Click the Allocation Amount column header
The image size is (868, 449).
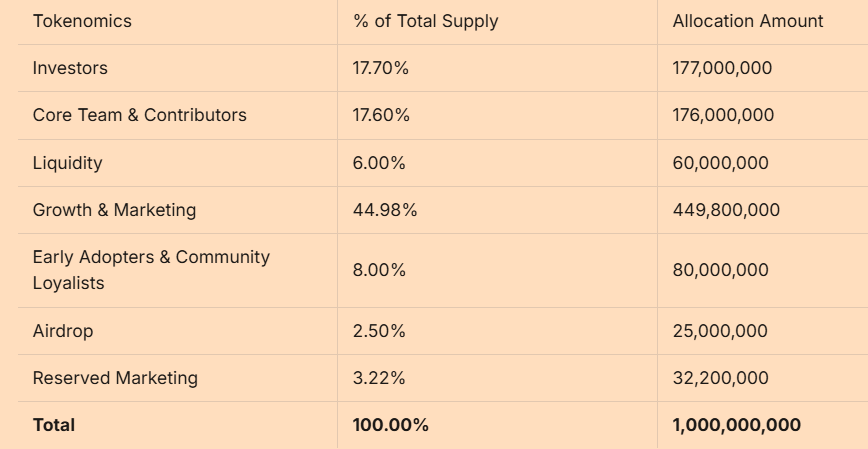pyautogui.click(x=748, y=21)
